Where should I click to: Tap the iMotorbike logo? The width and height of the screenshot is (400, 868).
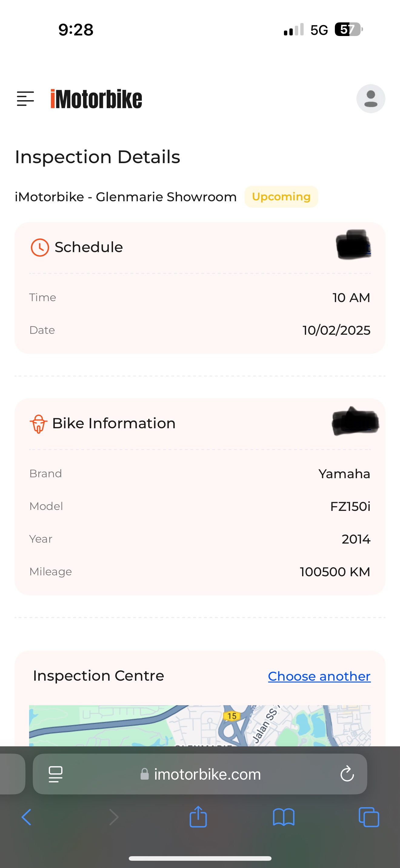click(96, 99)
